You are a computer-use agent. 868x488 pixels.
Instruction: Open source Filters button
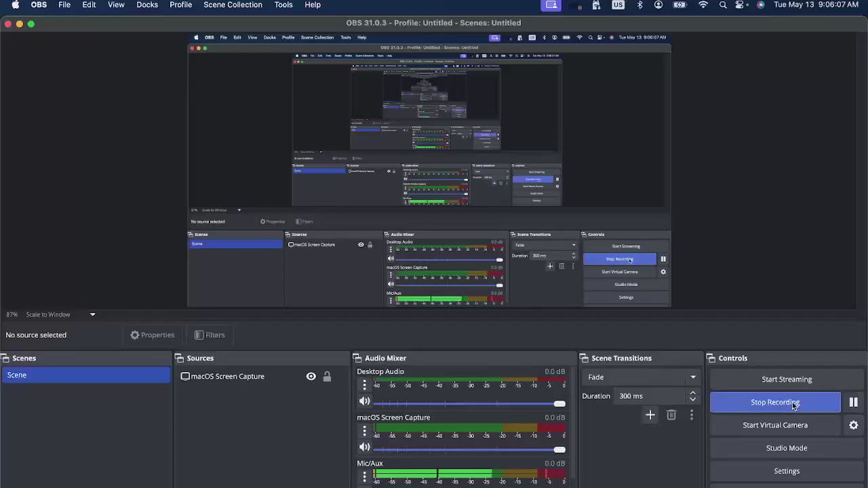210,335
